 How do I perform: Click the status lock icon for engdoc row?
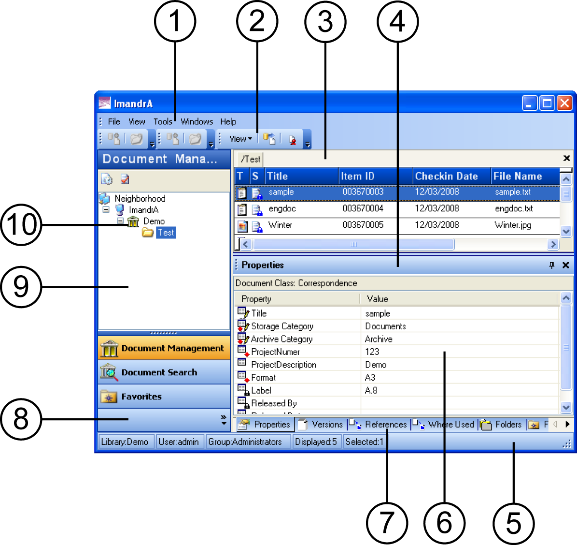click(x=257, y=210)
